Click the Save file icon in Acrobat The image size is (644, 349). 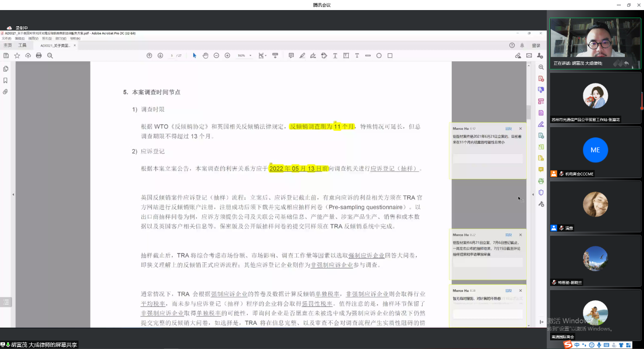point(6,55)
